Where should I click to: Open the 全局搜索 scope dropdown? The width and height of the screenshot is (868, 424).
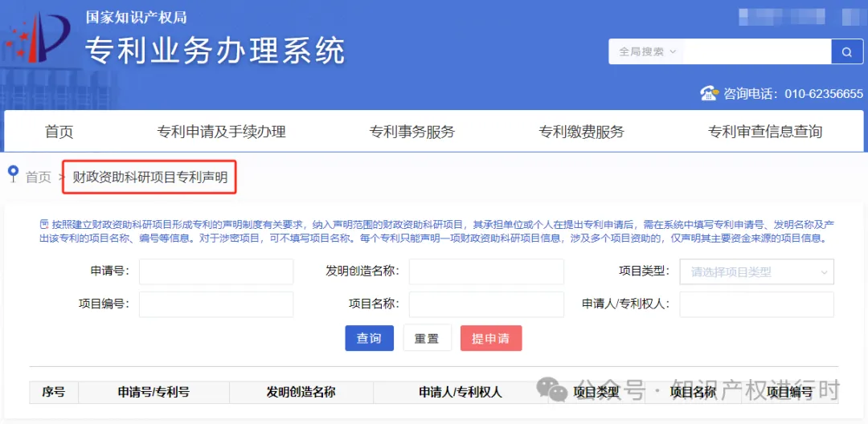[x=647, y=52]
